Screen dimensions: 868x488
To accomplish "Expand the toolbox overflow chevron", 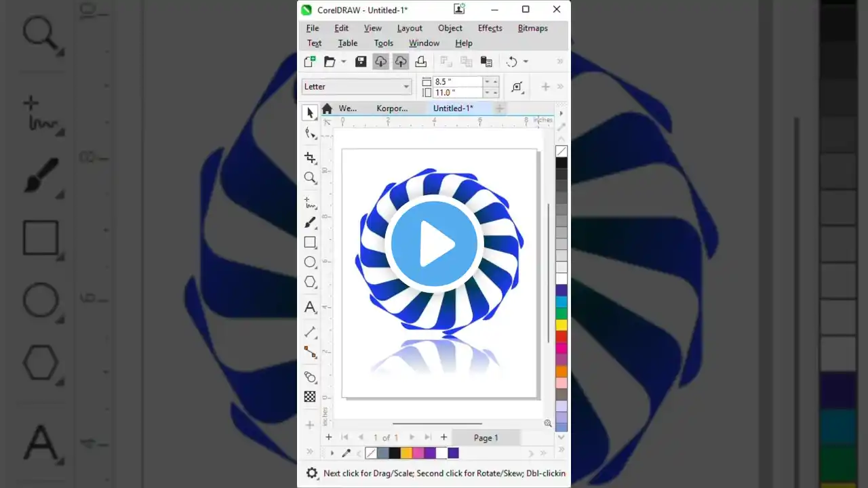I will (310, 451).
